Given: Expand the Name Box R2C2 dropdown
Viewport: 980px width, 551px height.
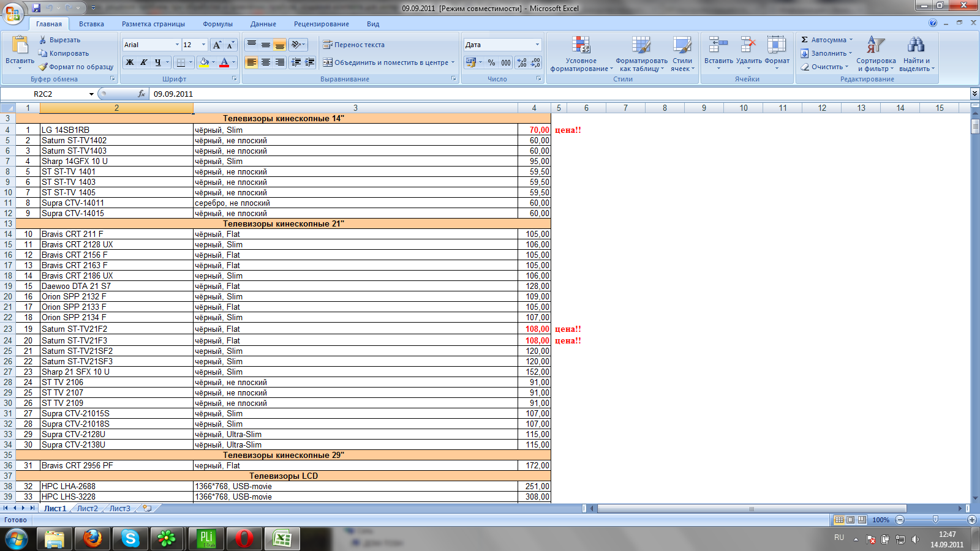Looking at the screenshot, I should (91, 94).
